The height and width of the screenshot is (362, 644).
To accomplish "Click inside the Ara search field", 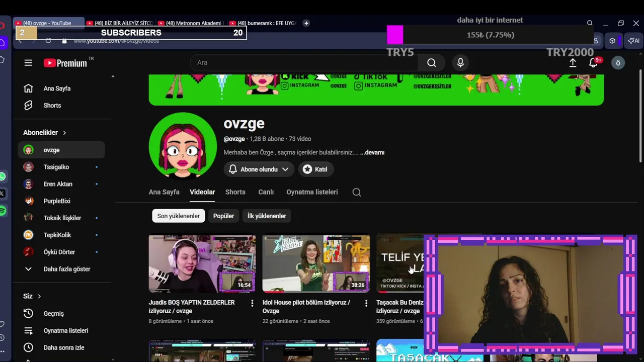I will tap(304, 62).
